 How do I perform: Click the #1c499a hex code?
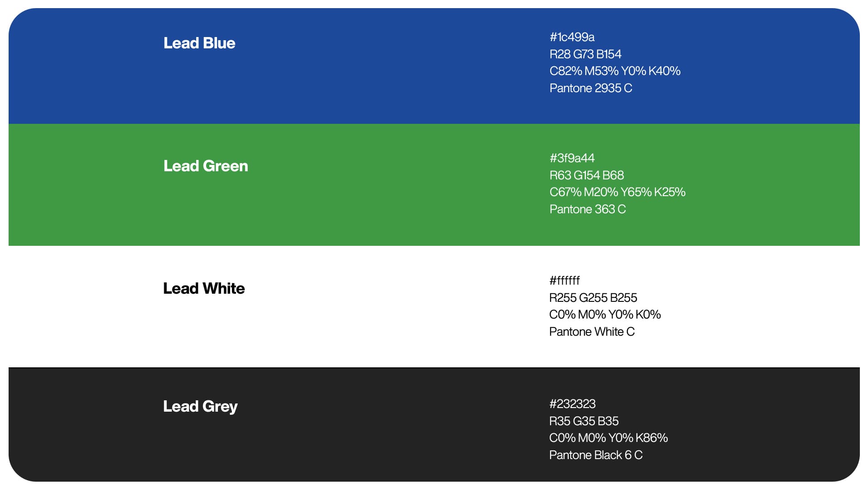click(572, 37)
